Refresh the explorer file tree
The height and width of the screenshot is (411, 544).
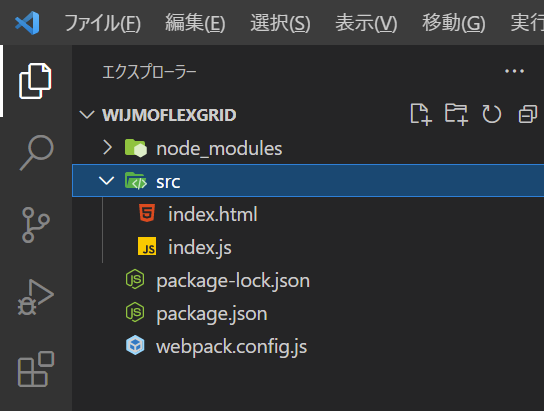492,114
